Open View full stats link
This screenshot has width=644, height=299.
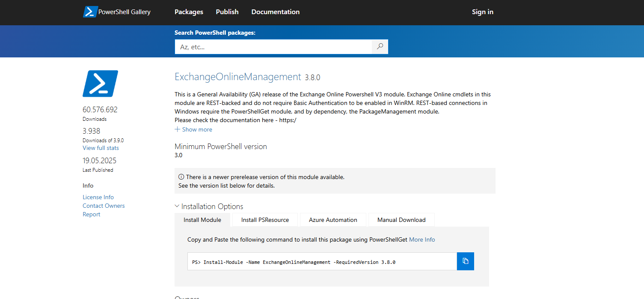101,148
